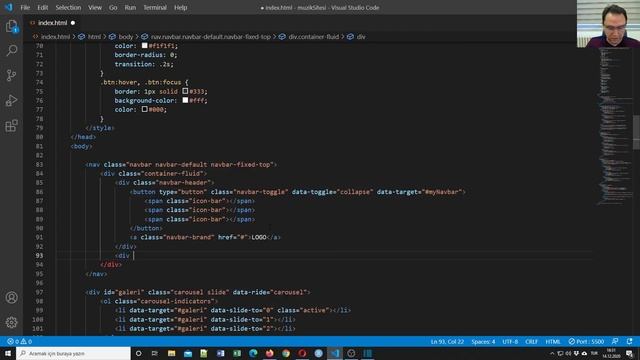Image resolution: width=640 pixels, height=360 pixels.
Task: Open Firefox from the taskbar
Action: (x=269, y=353)
